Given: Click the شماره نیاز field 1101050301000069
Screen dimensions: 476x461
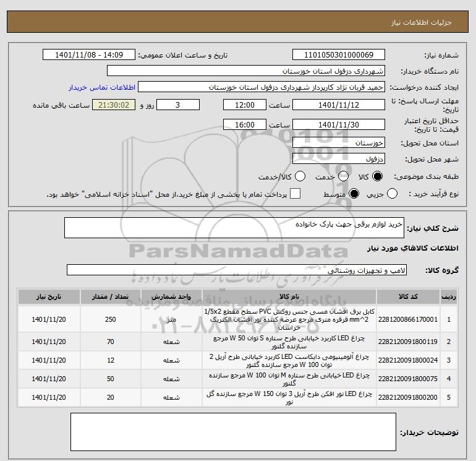Looking at the screenshot, I should tap(339, 55).
